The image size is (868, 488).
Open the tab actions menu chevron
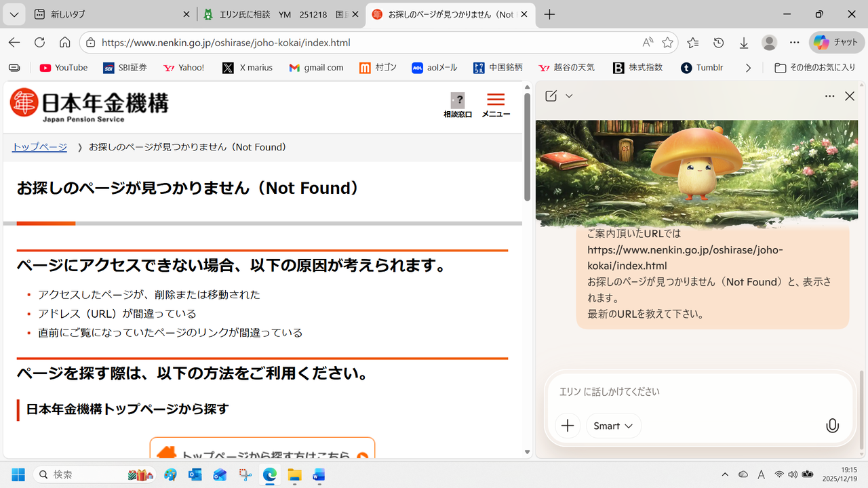[14, 14]
